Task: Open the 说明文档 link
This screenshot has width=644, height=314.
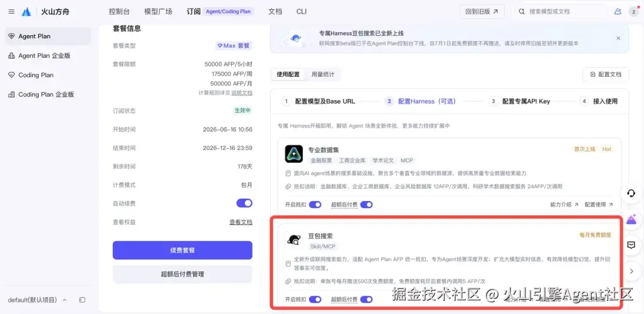Action: pos(242,93)
